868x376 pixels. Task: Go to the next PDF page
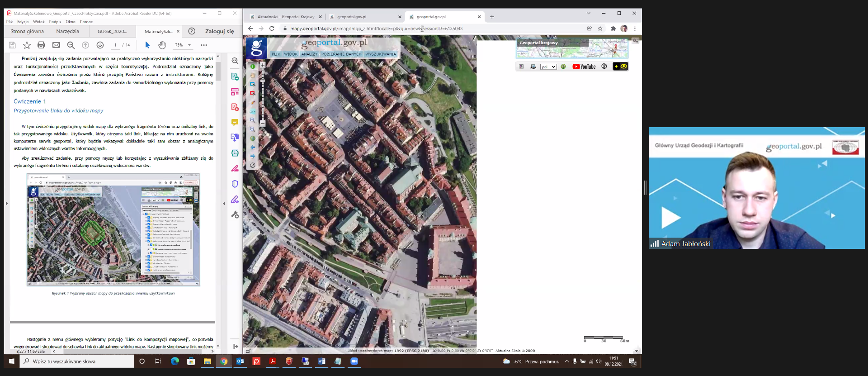tap(100, 45)
